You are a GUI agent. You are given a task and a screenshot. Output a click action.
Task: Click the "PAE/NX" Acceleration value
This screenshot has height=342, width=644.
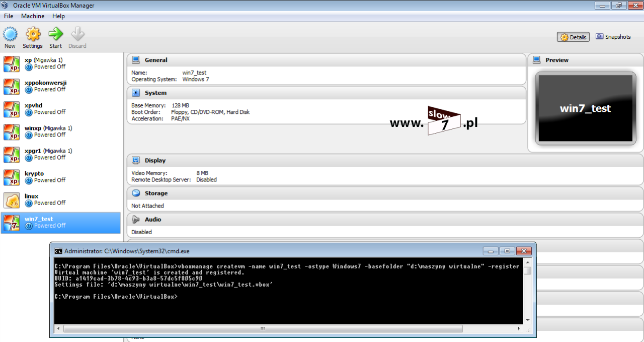point(181,118)
